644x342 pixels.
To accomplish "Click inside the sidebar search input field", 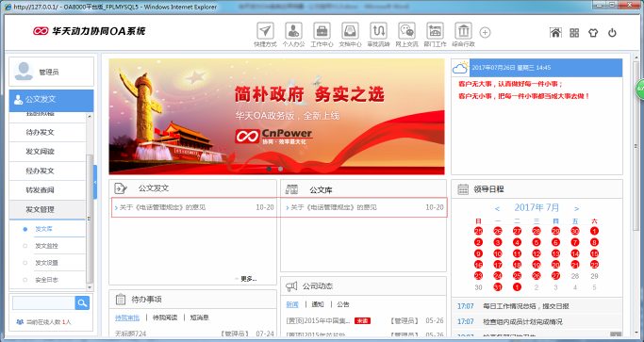I will click(43, 303).
